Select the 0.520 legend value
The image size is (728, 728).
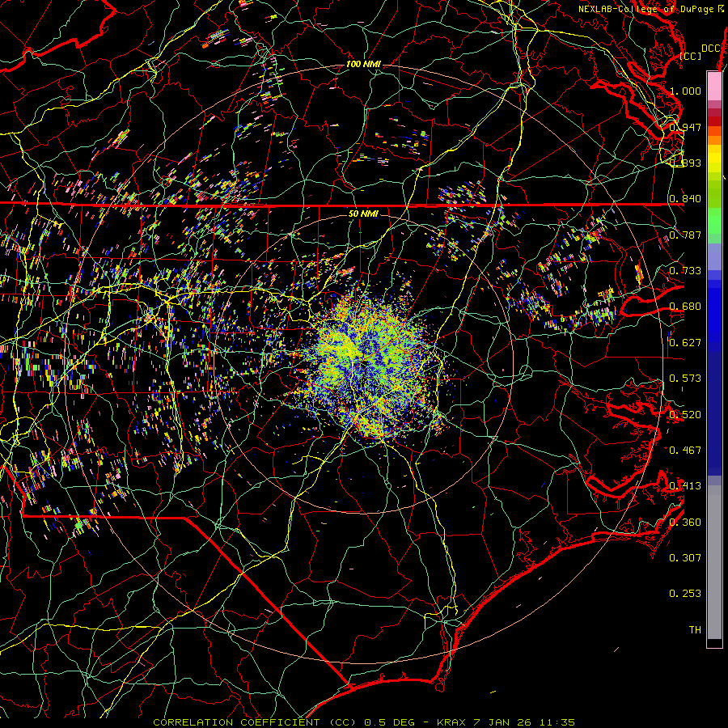[685, 415]
